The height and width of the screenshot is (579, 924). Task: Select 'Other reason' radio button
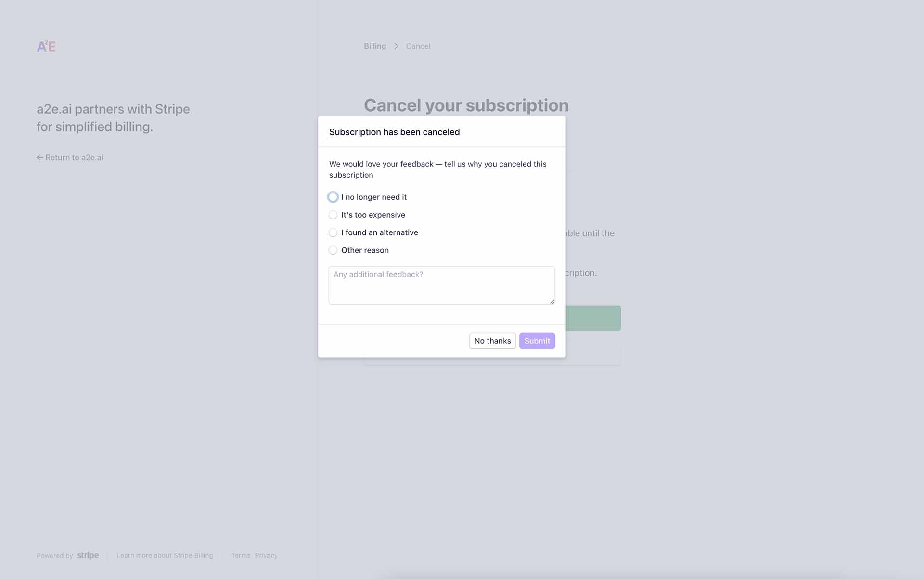click(333, 250)
